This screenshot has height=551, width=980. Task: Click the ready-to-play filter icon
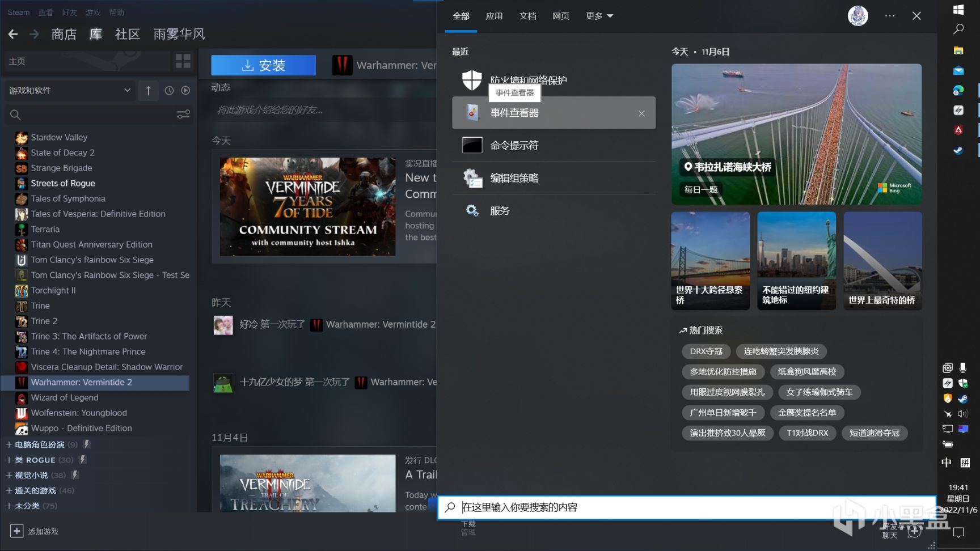[185, 91]
